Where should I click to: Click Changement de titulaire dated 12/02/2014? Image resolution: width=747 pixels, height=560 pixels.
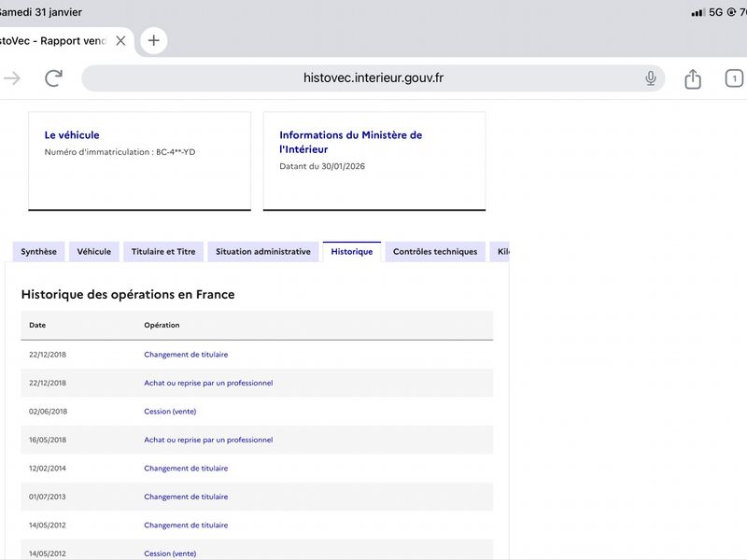[186, 469]
